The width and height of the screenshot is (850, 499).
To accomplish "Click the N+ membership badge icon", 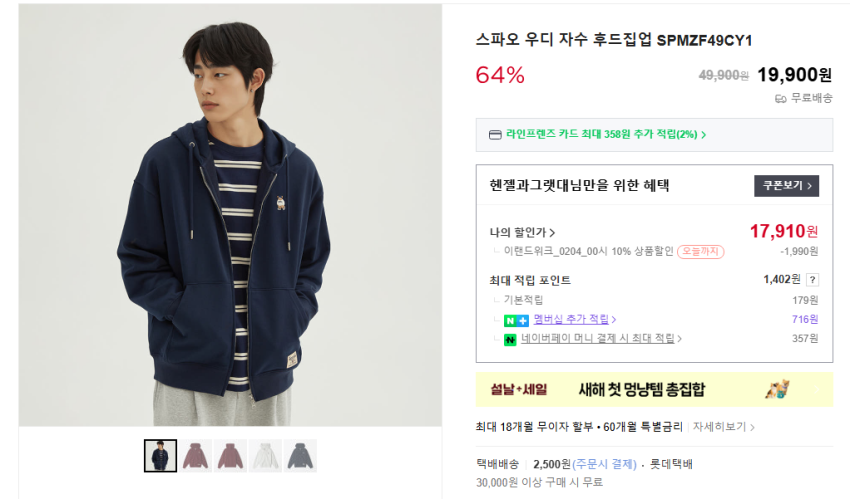I will 516,320.
